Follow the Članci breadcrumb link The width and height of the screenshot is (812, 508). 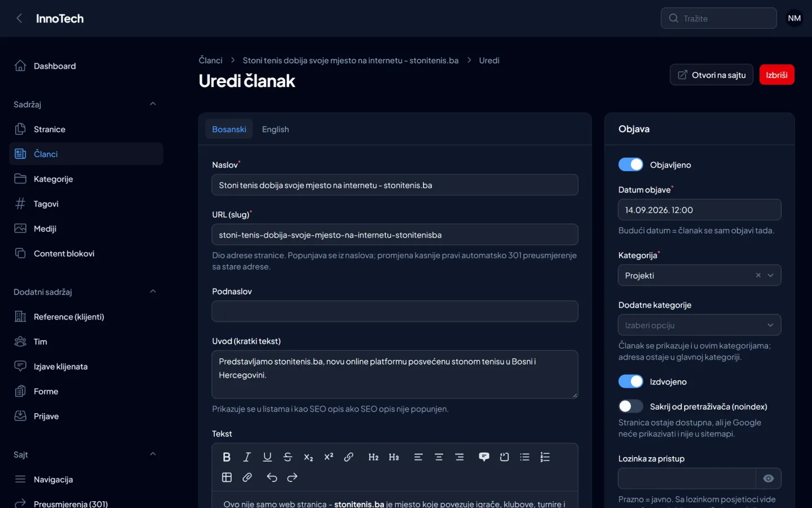[x=210, y=60]
